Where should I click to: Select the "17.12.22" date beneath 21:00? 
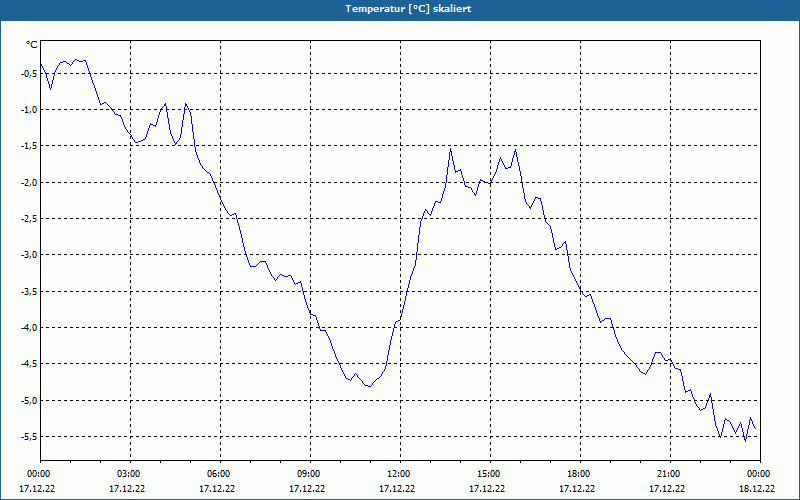tap(667, 488)
